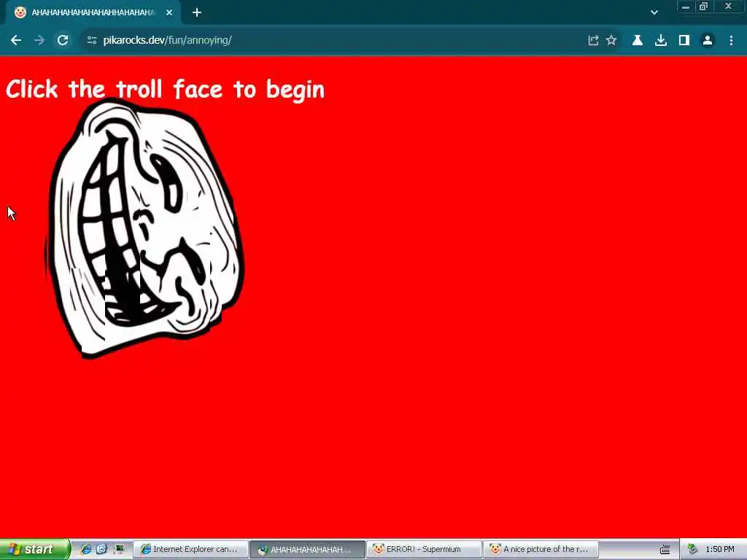This screenshot has height=560, width=747.
Task: Minimize the browser window
Action: 686,7
